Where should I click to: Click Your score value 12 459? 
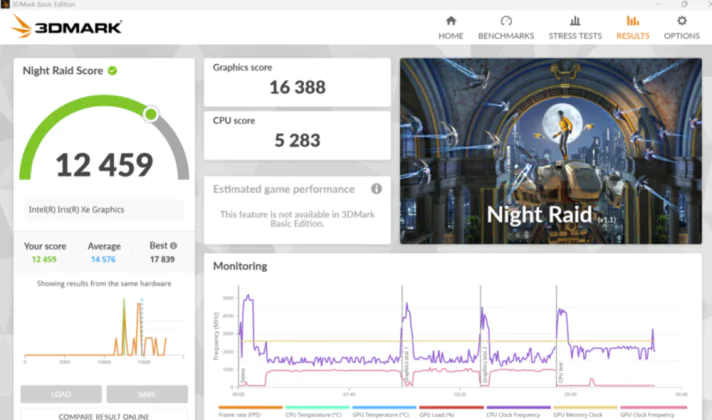click(44, 259)
